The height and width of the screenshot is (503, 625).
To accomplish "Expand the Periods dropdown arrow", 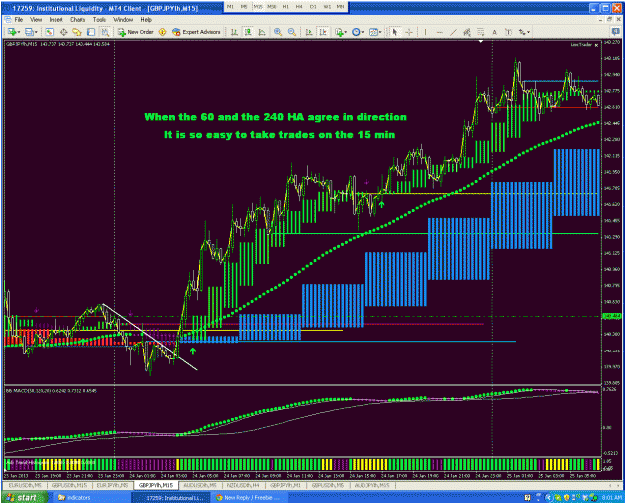I will 363,32.
